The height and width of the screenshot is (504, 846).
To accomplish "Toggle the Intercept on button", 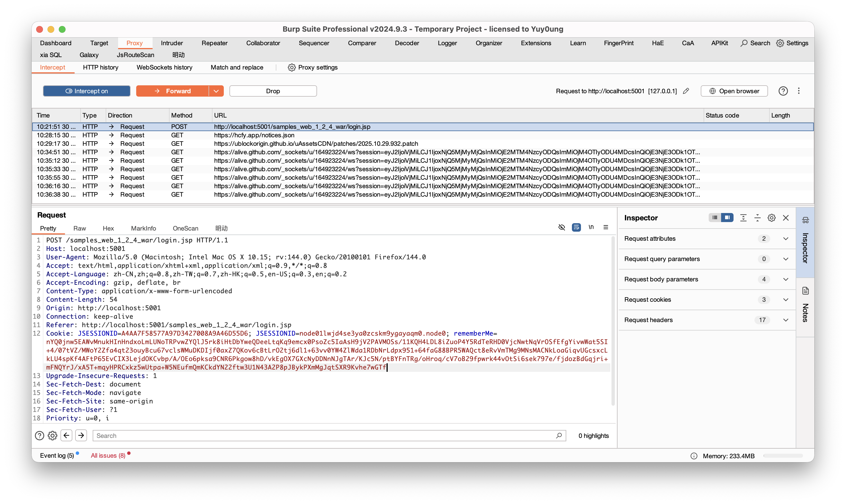I will point(86,91).
